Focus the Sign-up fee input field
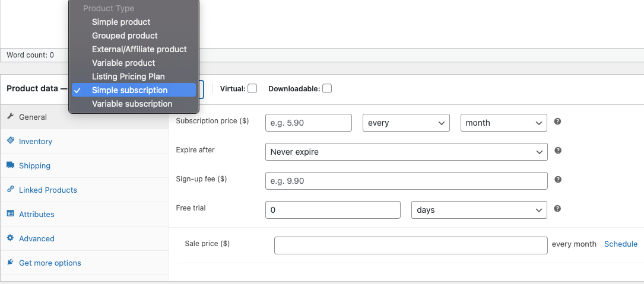644x284 pixels. (x=406, y=181)
